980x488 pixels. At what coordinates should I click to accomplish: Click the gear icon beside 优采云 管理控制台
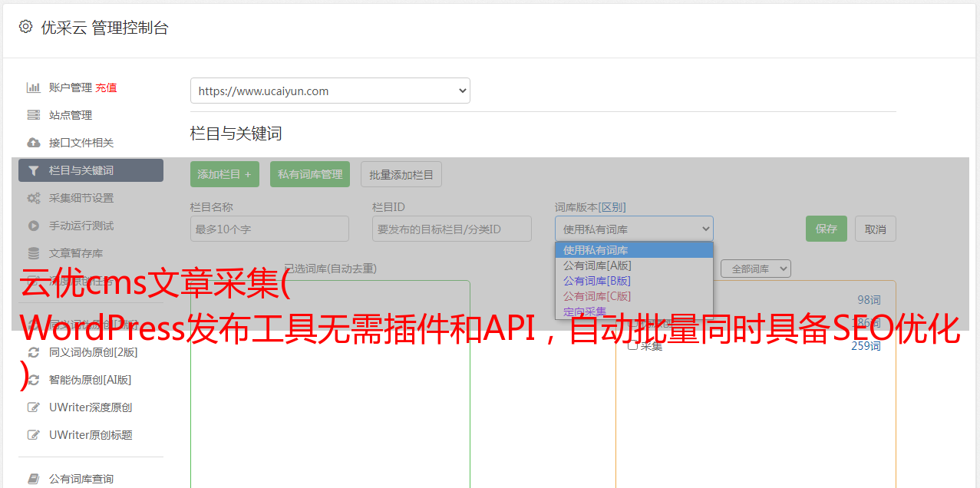[25, 27]
